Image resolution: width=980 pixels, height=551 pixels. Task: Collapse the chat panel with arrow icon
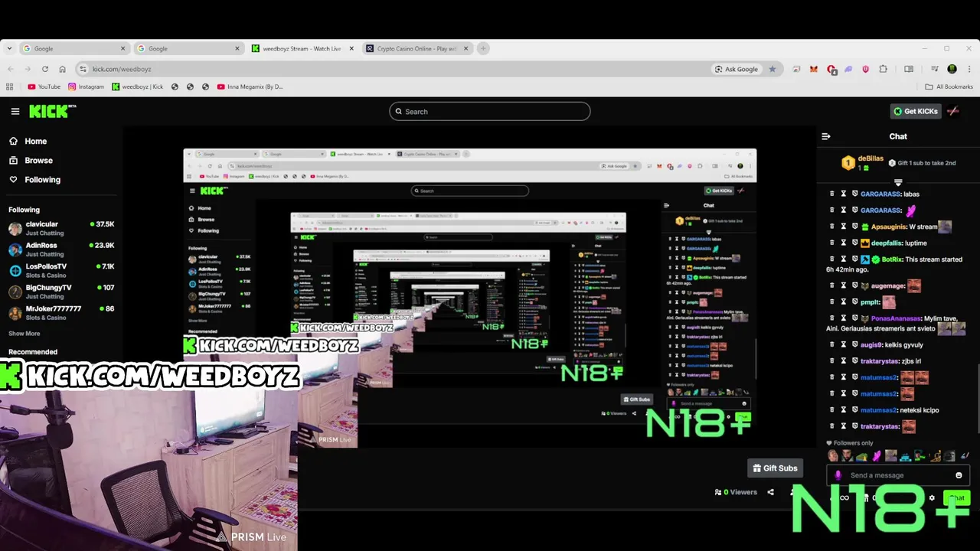(826, 136)
